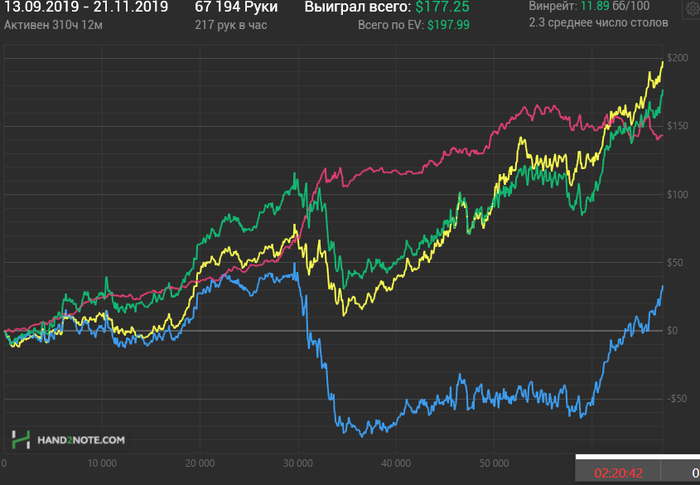Viewport: 700px width, 485px height.
Task: Click the -$50 y-axis label
Action: [676, 398]
